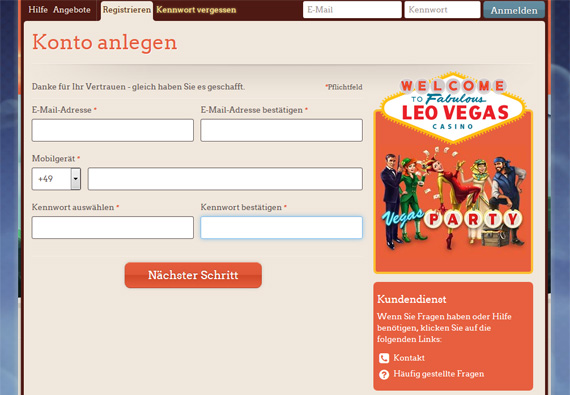This screenshot has width=570, height=395.
Task: Click the Kennwort auswählen input field
Action: coord(113,227)
